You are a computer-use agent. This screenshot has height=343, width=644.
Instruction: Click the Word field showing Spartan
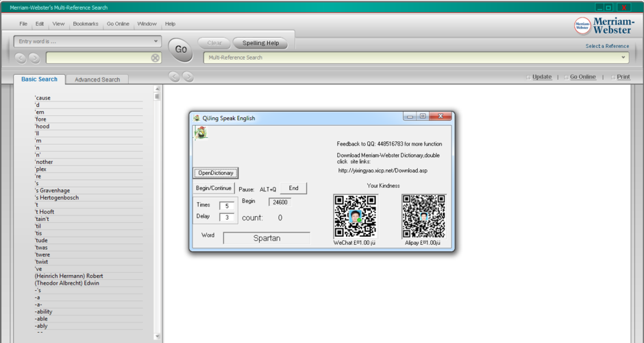coord(267,238)
